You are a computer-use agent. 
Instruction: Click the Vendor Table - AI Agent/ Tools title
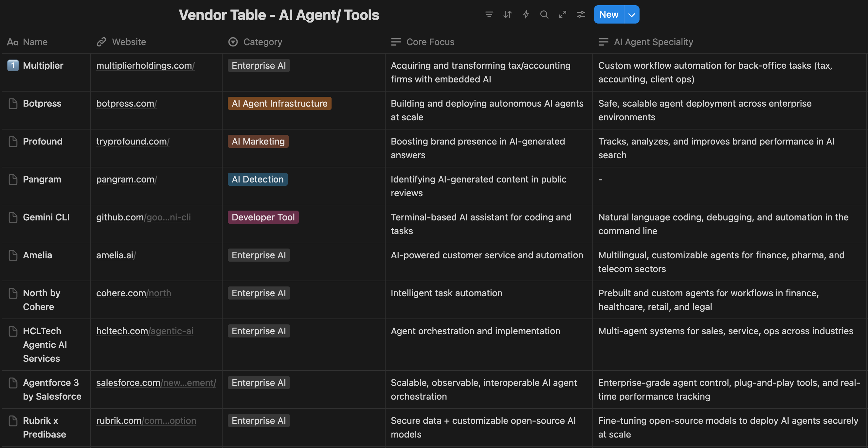coord(279,15)
